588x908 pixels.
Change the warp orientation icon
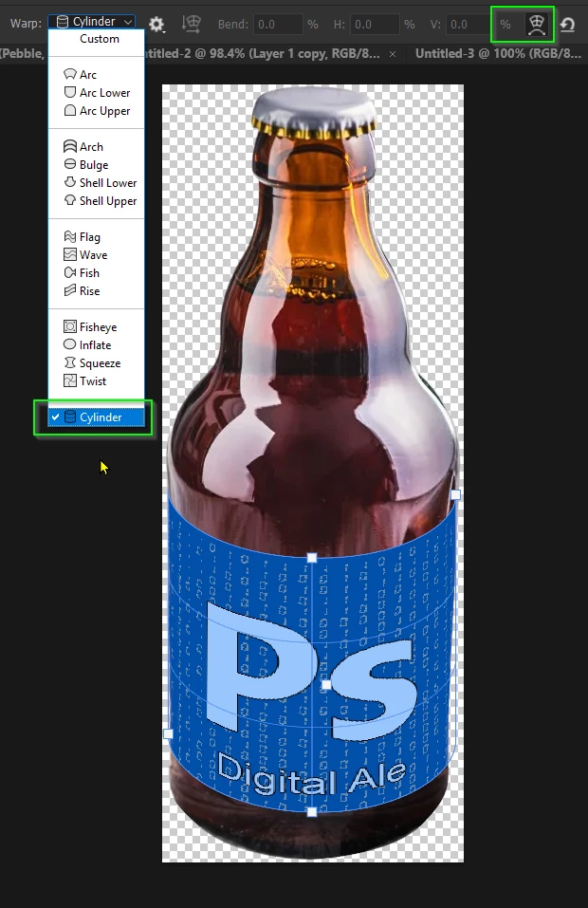(191, 24)
